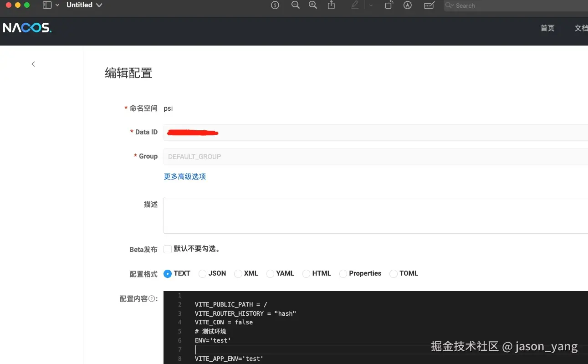This screenshot has width=588, height=364.
Task: Click line ENV='test' in editor
Action: click(x=213, y=340)
